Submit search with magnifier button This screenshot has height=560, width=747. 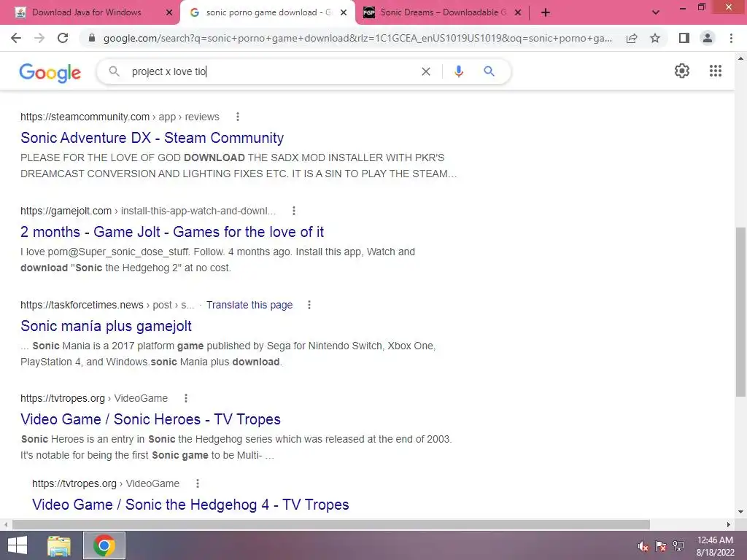coord(489,71)
